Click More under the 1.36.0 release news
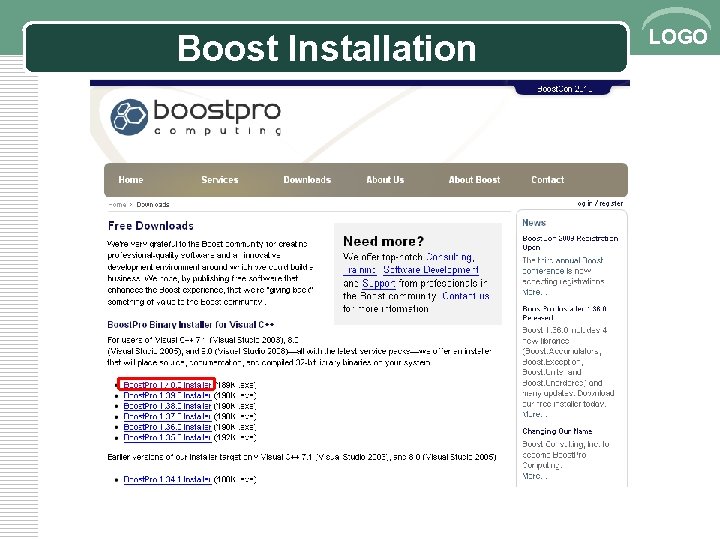This screenshot has width=720, height=540. coord(534,414)
